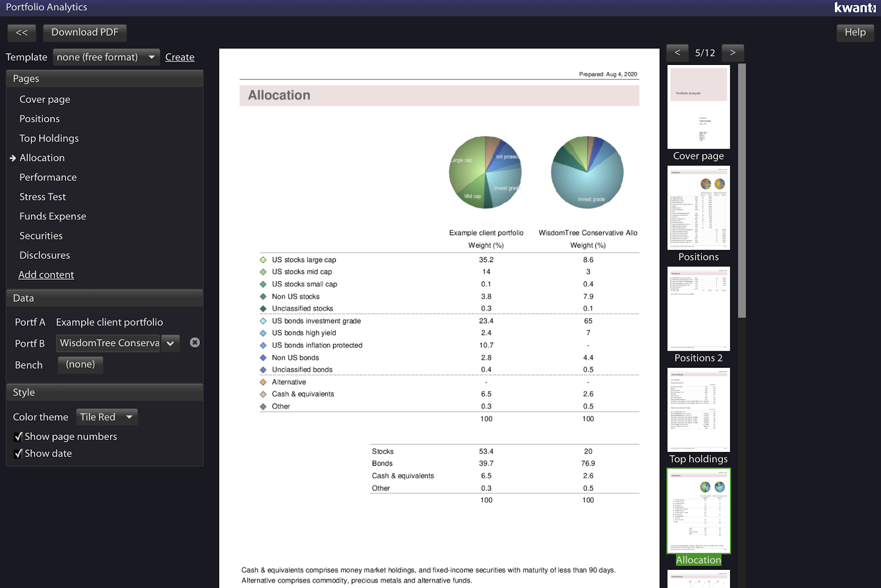Go to next page thumbnail arrow
This screenshot has height=588, width=881.
tap(732, 53)
